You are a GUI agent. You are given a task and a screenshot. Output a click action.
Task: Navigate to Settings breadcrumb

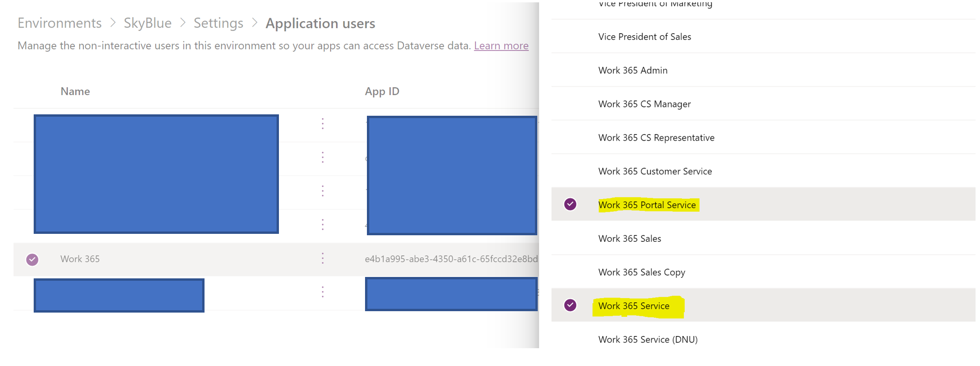click(x=219, y=23)
